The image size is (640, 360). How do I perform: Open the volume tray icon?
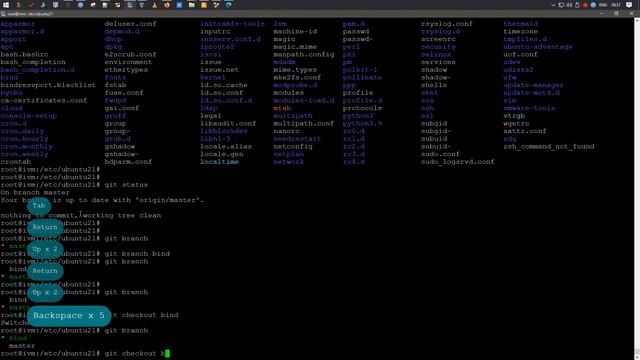click(x=569, y=5)
